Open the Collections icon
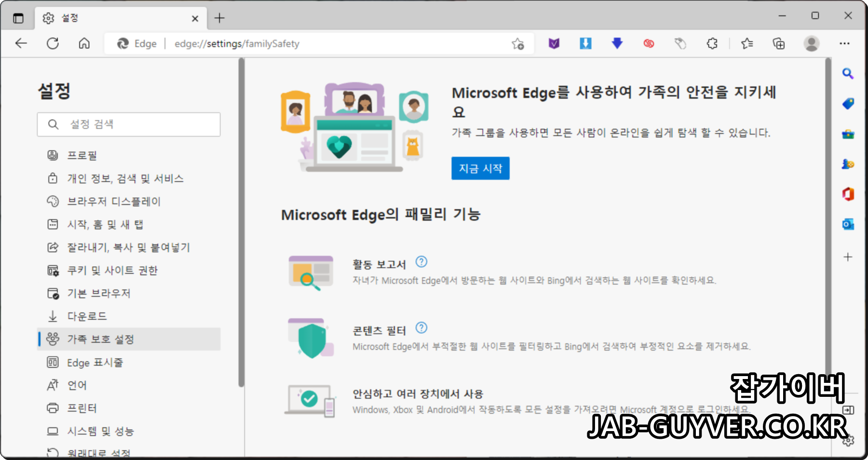Image resolution: width=868 pixels, height=460 pixels. point(779,44)
